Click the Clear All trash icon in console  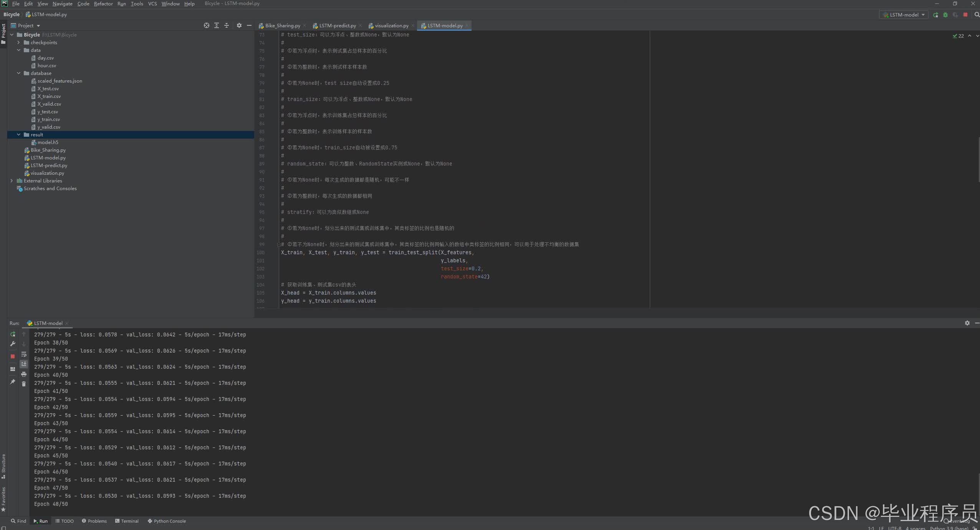point(24,384)
